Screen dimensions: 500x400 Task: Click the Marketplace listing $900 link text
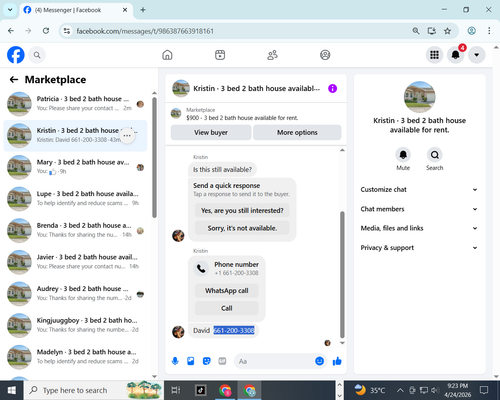(242, 118)
